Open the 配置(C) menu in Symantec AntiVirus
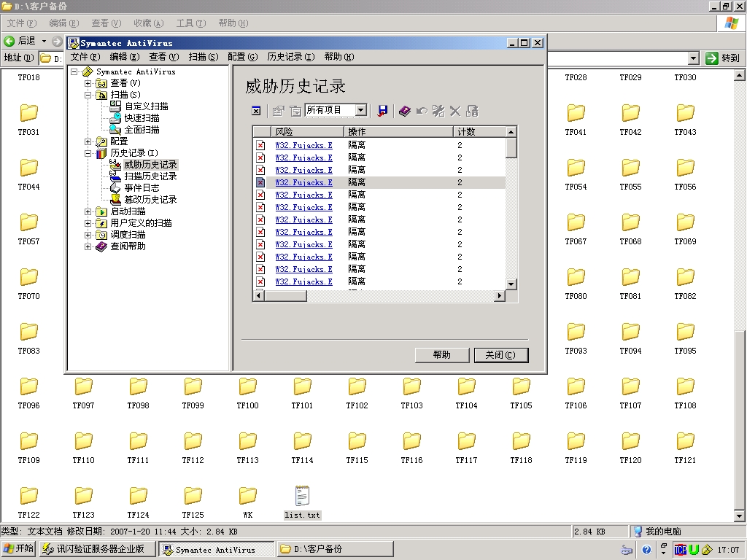This screenshot has height=560, width=747. pos(242,57)
